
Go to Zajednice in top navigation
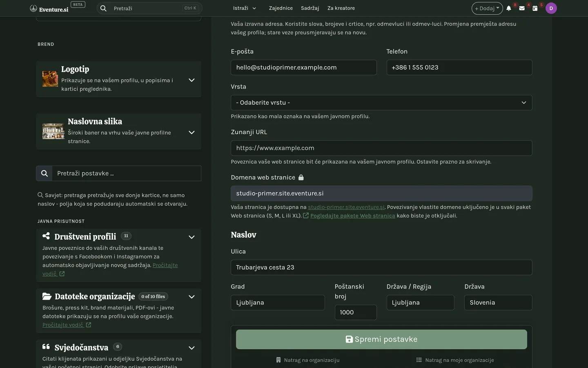281,8
